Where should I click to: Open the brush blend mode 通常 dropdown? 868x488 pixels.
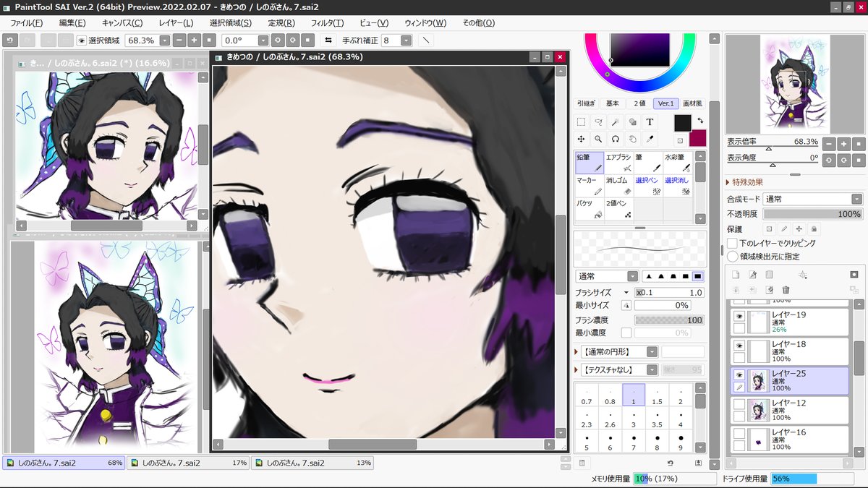tap(633, 276)
